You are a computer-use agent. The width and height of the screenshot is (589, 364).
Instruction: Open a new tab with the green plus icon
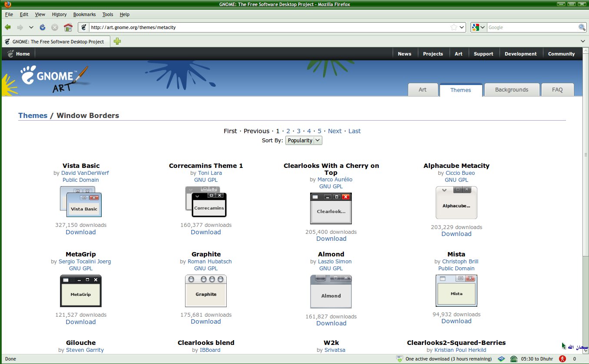point(116,42)
